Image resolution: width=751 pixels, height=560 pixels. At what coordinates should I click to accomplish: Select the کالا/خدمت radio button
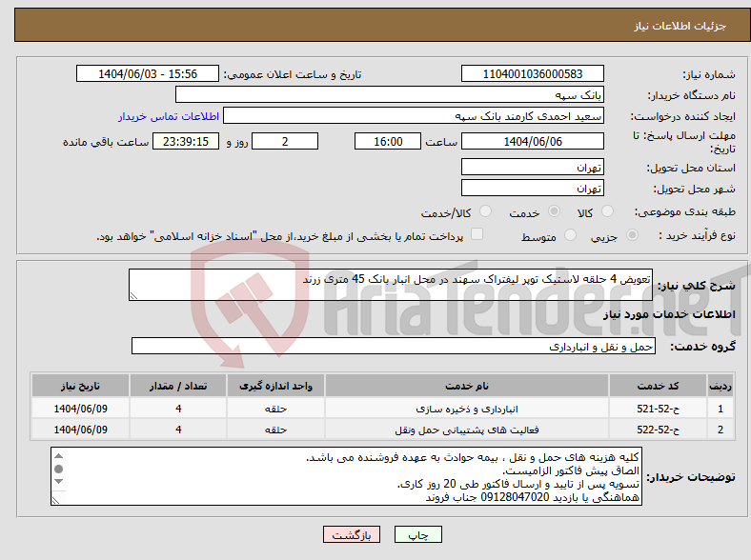[x=485, y=211]
